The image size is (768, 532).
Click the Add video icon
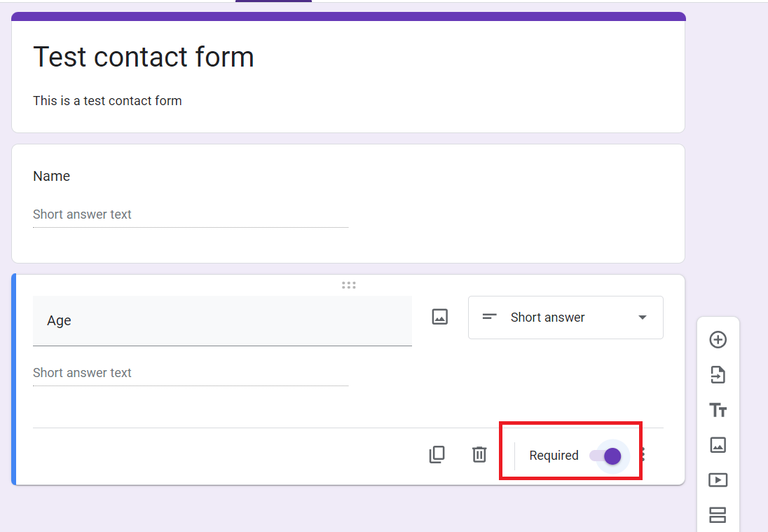[718, 480]
